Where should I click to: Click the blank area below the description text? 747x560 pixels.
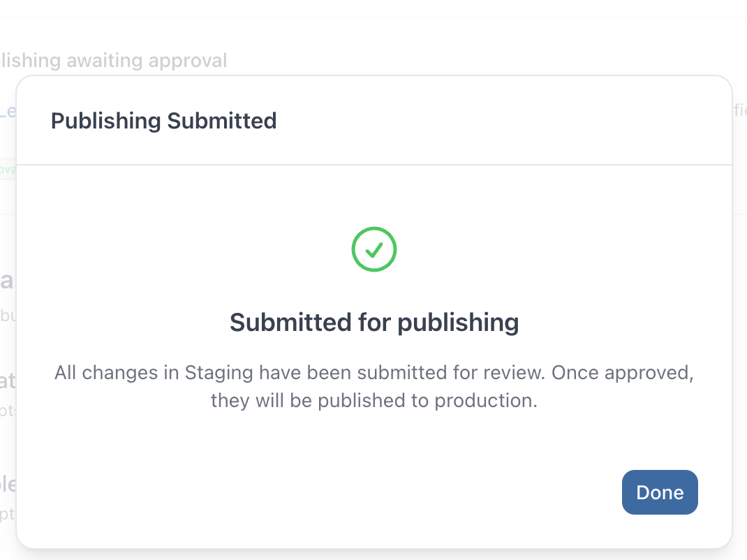pyautogui.click(x=374, y=440)
